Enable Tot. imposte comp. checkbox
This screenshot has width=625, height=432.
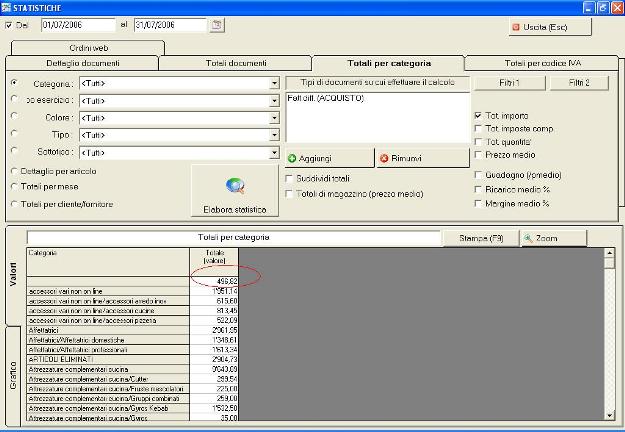478,128
